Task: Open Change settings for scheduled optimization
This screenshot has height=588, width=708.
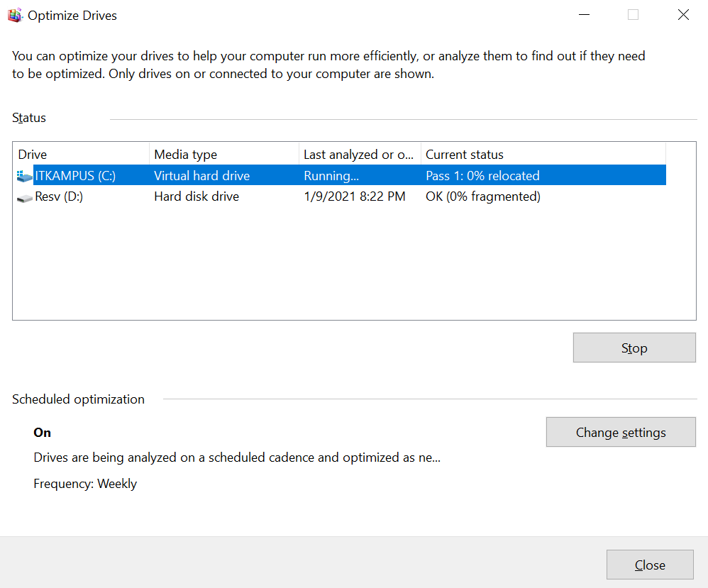Action: 620,432
